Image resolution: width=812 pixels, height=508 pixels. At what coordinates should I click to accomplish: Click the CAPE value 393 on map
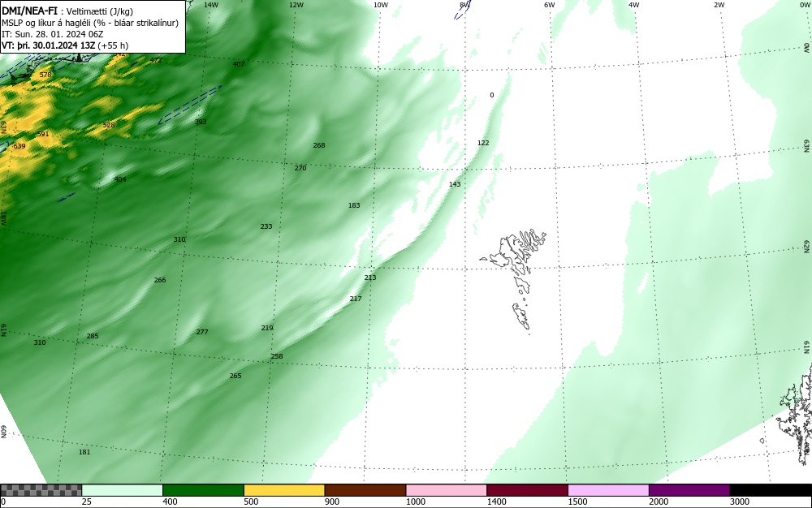click(201, 122)
